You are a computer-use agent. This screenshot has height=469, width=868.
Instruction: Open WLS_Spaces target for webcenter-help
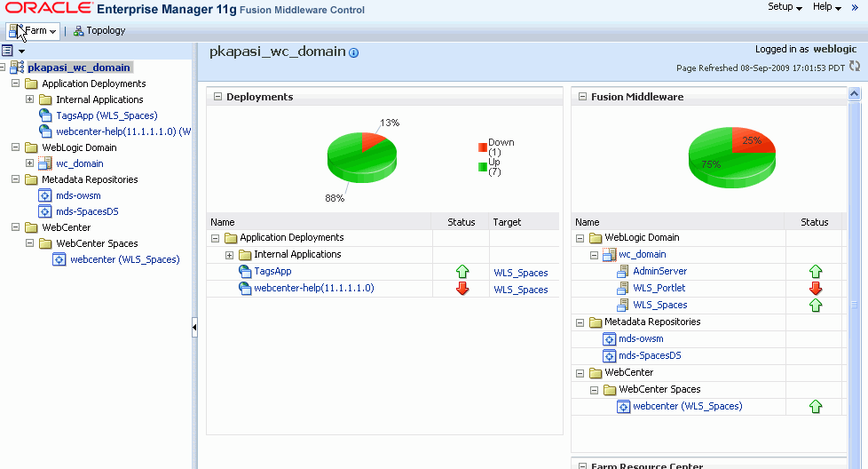point(521,290)
